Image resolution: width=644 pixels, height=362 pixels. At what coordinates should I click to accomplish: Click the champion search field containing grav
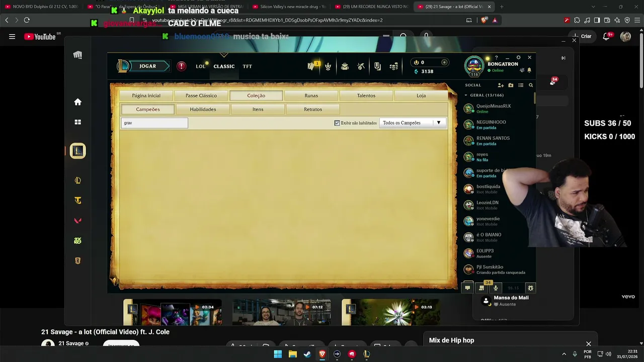154,123
